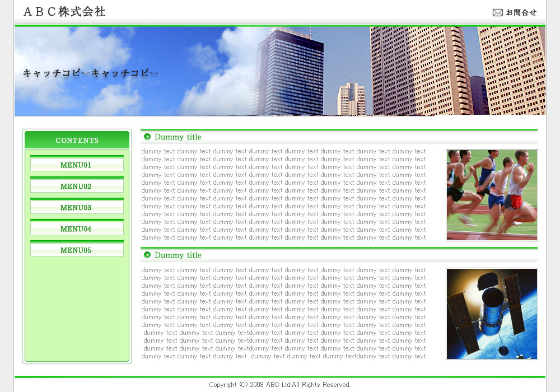
Task: Select the first Dummy title heading
Action: pos(178,137)
